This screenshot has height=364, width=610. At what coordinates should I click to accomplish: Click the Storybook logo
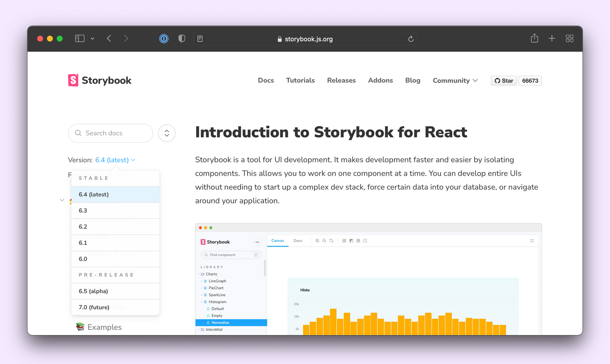[100, 80]
